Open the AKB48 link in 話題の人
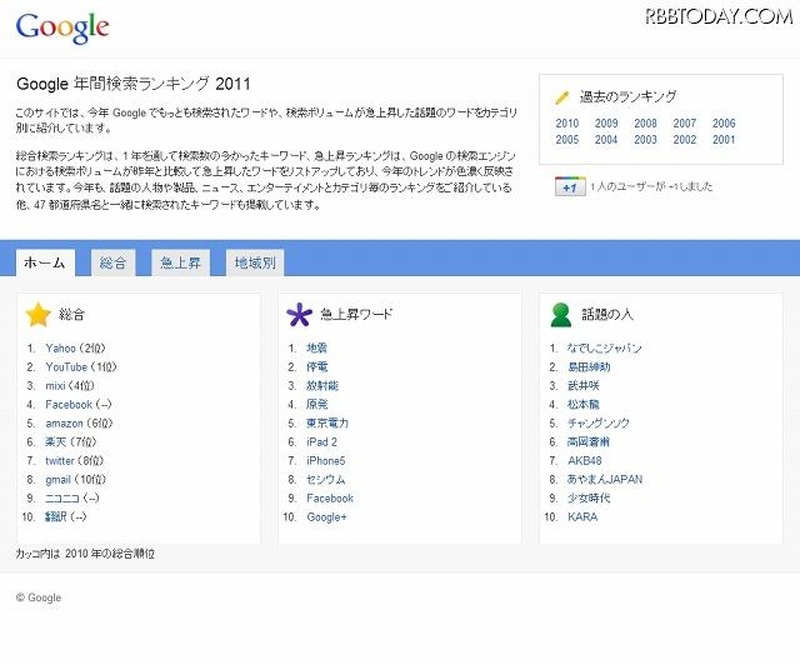This screenshot has width=800, height=665. (584, 461)
